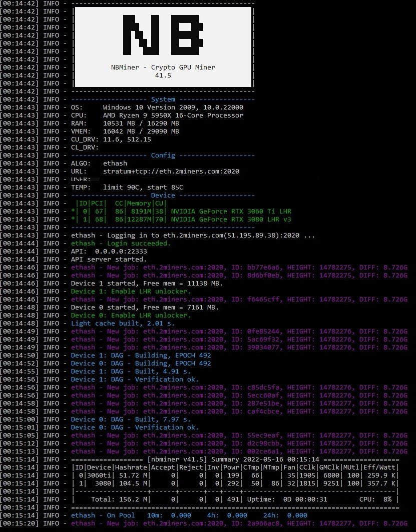
Task: Click the 3060ti core clock "1905"
Action: (307, 475)
